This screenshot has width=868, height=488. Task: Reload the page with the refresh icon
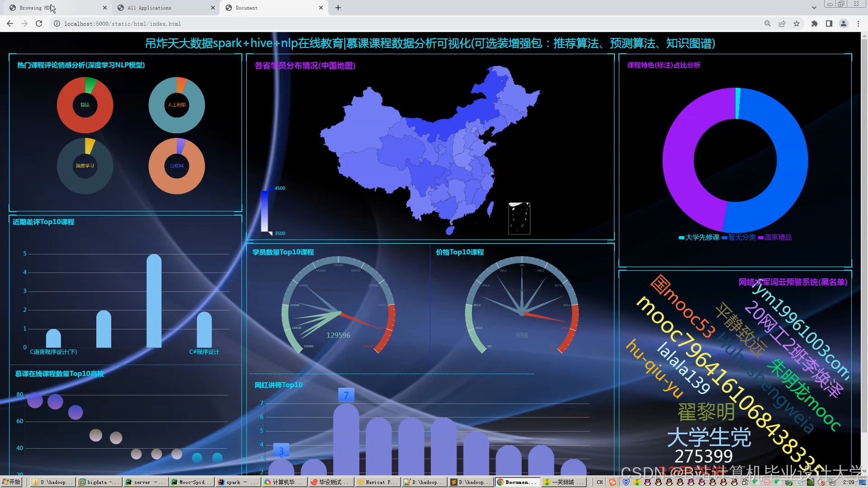click(39, 23)
